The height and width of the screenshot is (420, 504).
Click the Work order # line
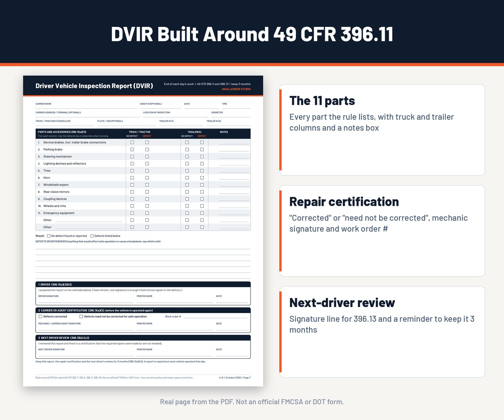click(x=215, y=317)
